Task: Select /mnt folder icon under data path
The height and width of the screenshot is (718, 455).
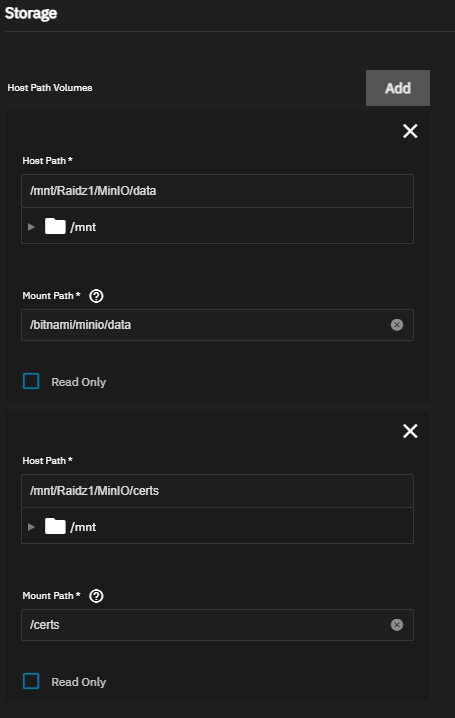Action: (x=55, y=226)
